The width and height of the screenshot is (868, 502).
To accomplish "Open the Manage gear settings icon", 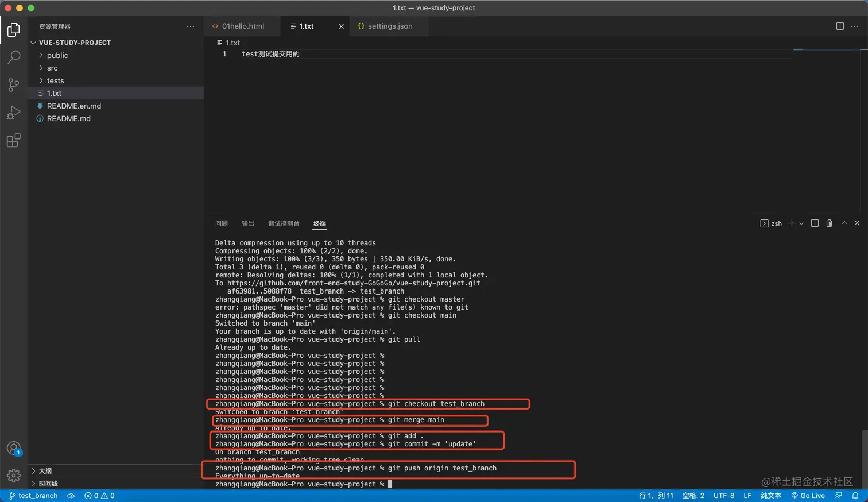I will [14, 476].
